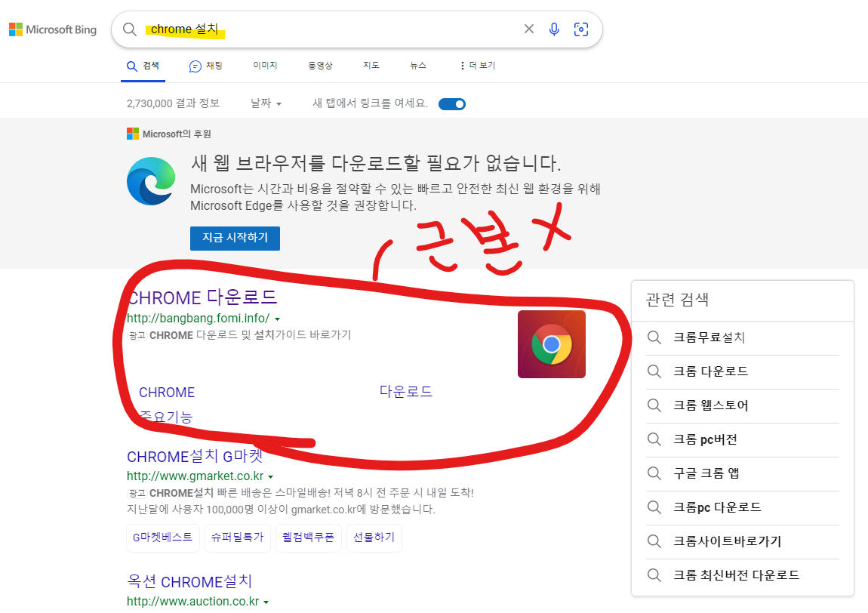
Task: Search related term 크롬 웹스토어
Action: (x=710, y=405)
